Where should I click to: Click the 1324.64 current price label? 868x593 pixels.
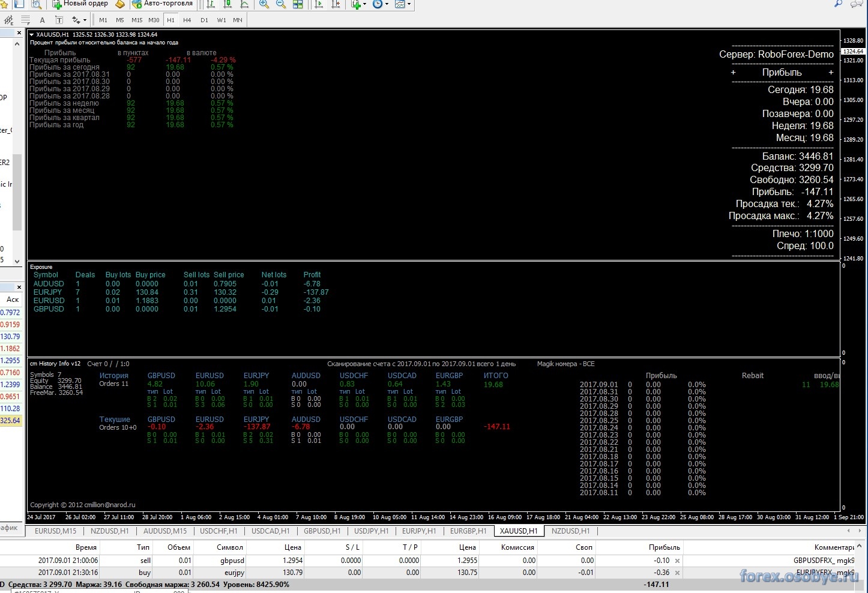point(853,52)
